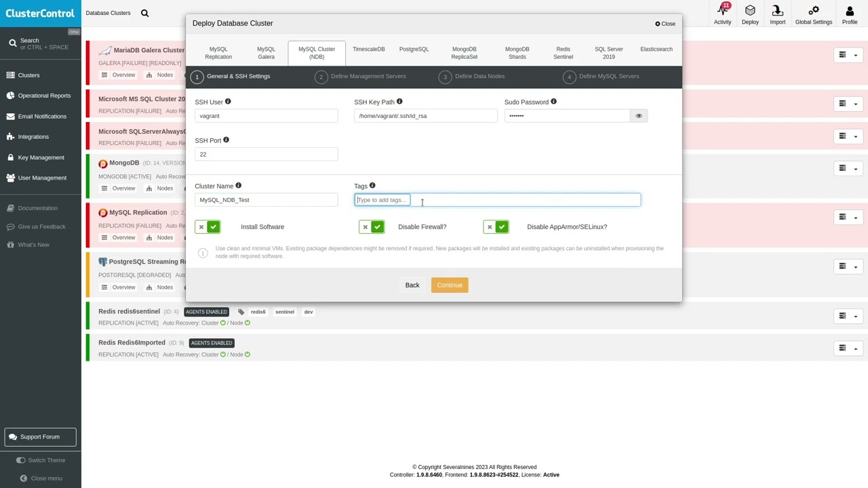Screen dimensions: 868x488
Task: Open actions dropdown for Redis Redis6Imported
Action: 848,348
